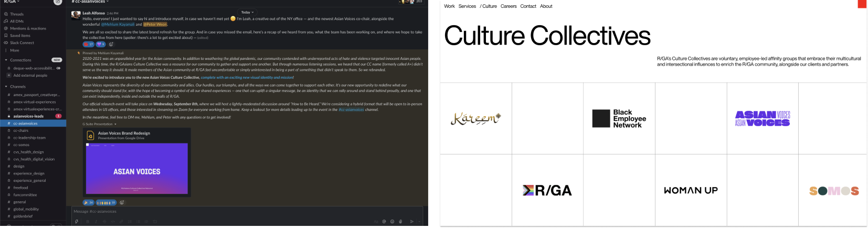Click the Asian Voices logo tile
The image size is (868, 228).
click(763, 119)
